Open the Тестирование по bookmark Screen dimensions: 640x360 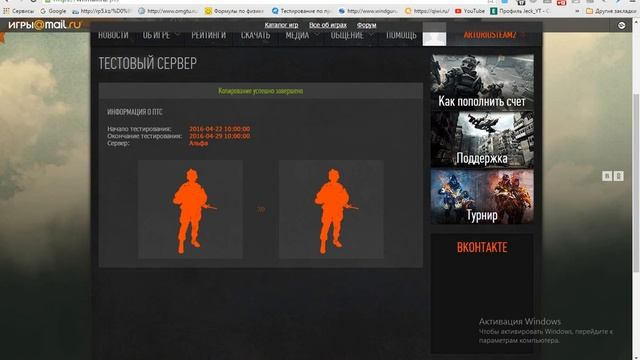tap(302, 11)
